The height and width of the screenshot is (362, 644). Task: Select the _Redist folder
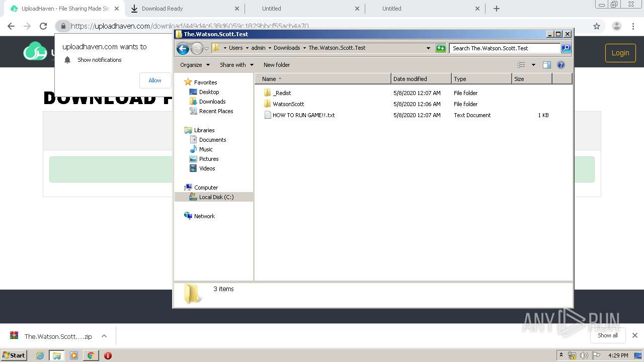click(x=277, y=93)
